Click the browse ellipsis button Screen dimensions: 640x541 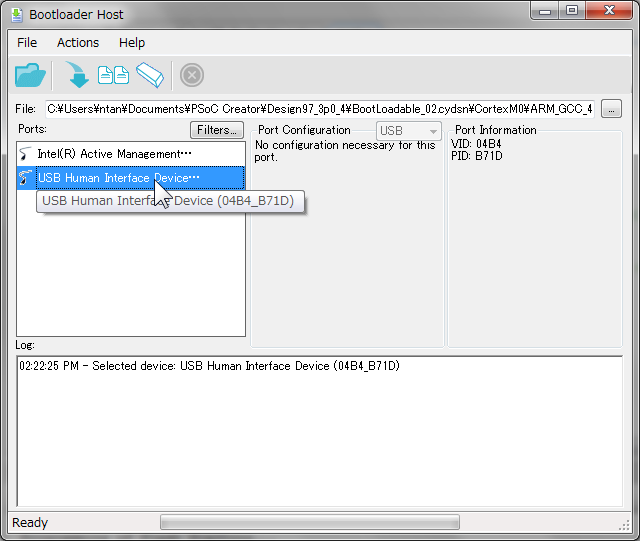(x=611, y=109)
